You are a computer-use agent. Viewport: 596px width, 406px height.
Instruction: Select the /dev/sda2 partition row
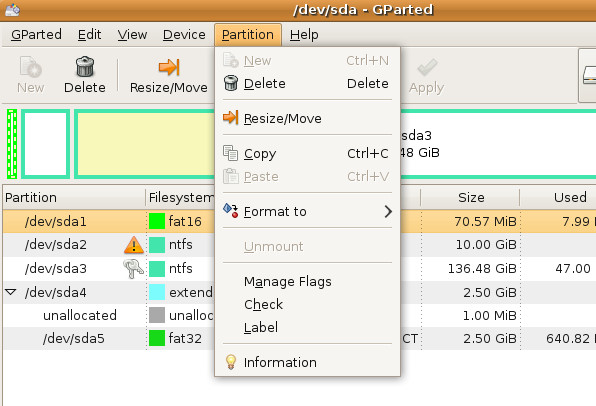click(x=300, y=245)
